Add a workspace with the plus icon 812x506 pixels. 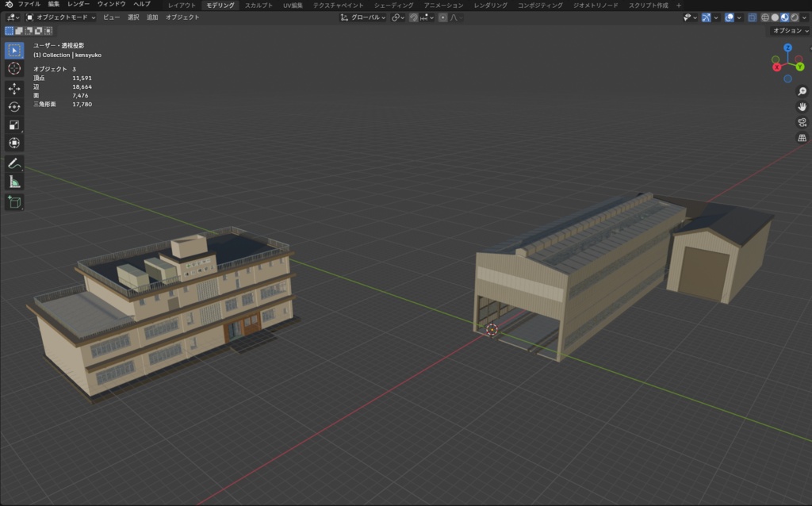679,6
